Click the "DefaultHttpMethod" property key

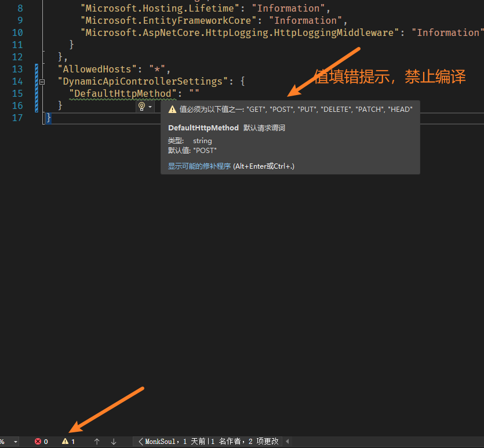pos(122,93)
